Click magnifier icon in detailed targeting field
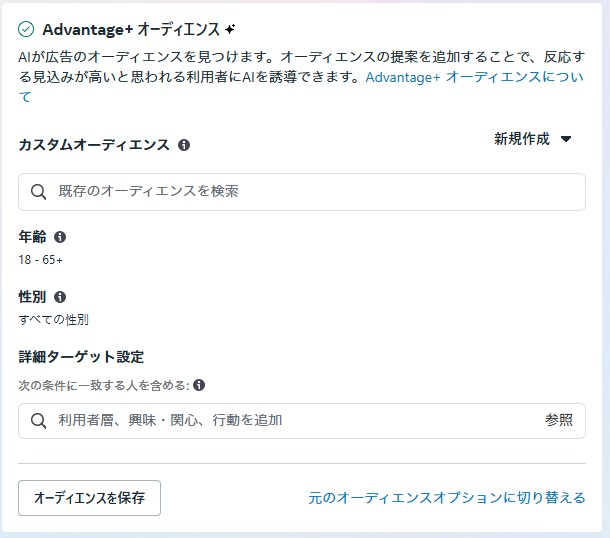The height and width of the screenshot is (538, 610). [39, 421]
